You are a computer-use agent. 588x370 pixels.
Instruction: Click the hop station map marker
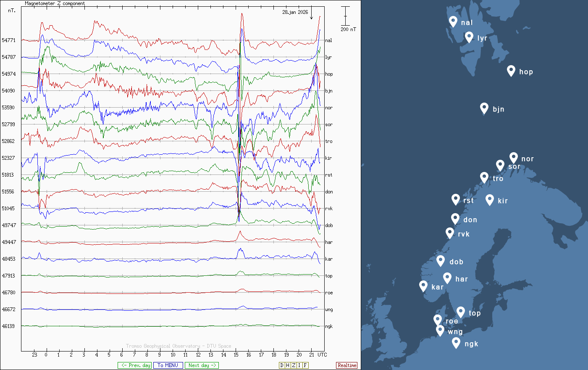point(511,70)
